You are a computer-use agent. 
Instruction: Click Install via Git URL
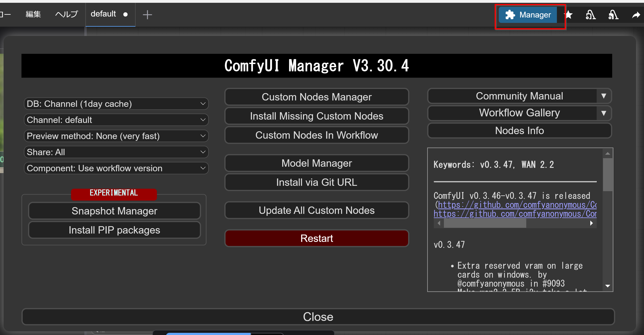(x=316, y=182)
